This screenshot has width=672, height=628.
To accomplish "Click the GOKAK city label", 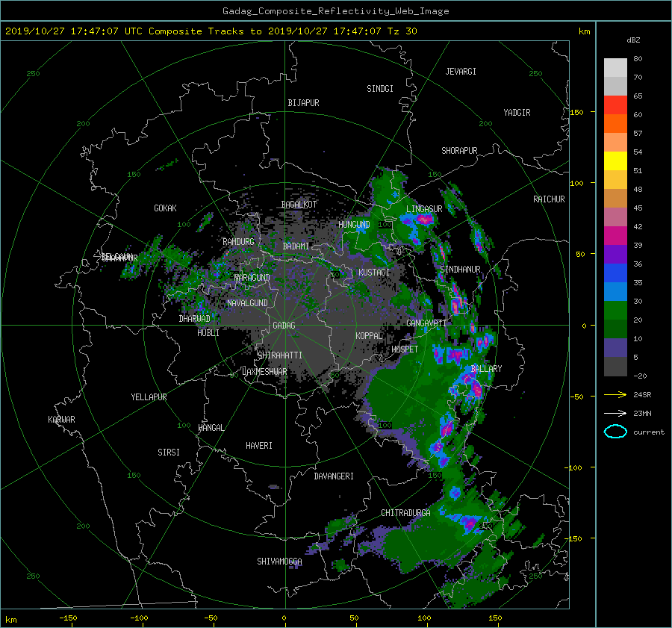I will (165, 208).
